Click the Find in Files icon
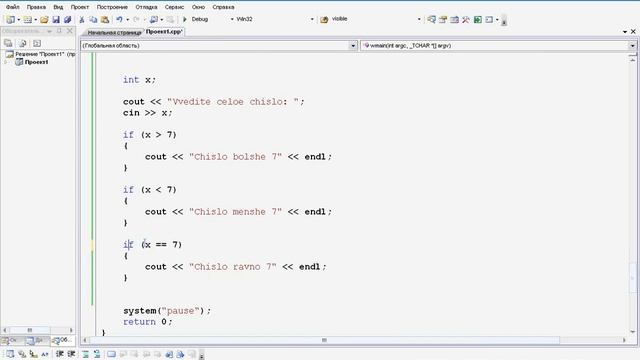 (324, 19)
